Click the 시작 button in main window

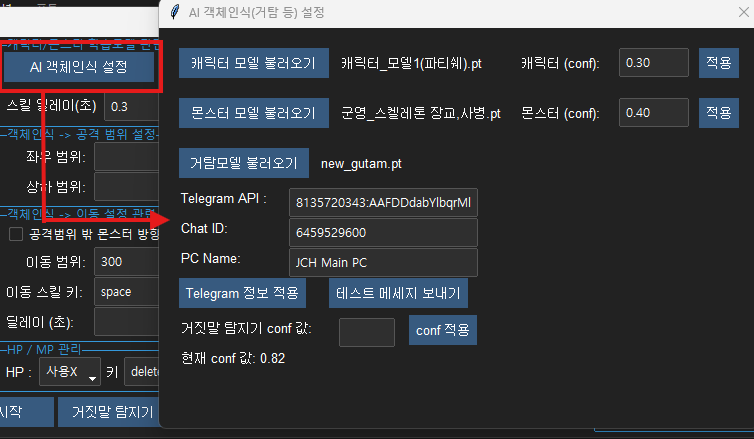tap(25, 412)
